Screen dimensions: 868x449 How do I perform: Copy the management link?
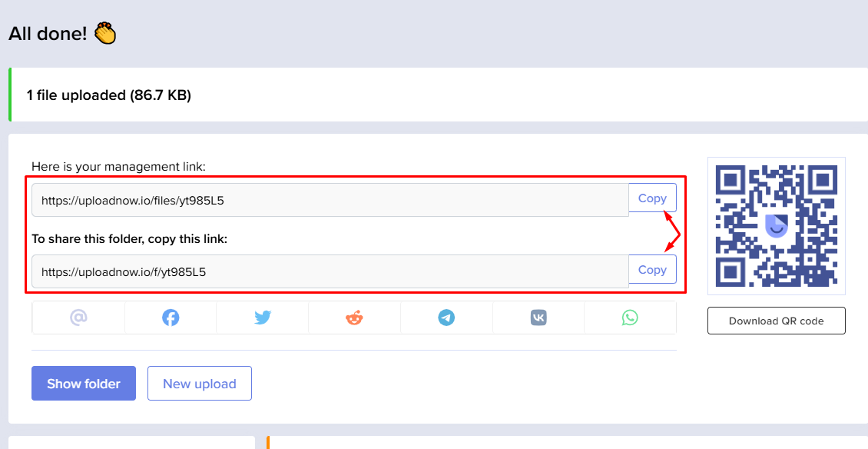[652, 198]
